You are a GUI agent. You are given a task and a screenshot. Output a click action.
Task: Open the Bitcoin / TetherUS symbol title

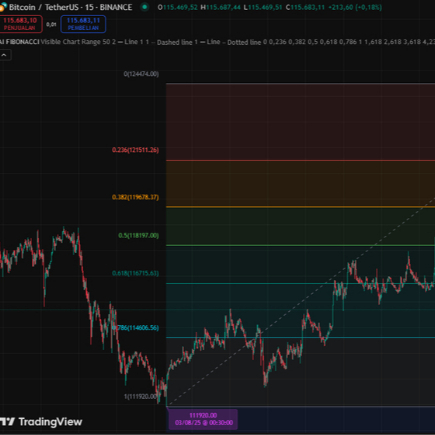[x=70, y=7]
